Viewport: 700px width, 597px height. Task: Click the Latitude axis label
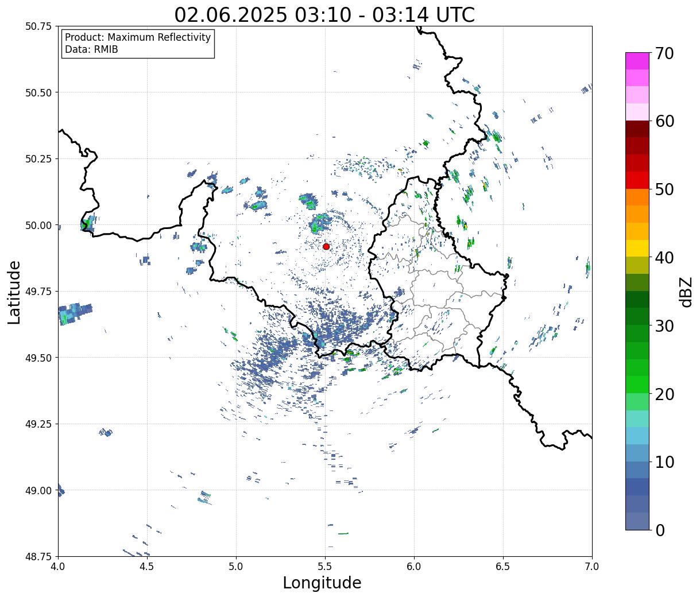tap(14, 292)
